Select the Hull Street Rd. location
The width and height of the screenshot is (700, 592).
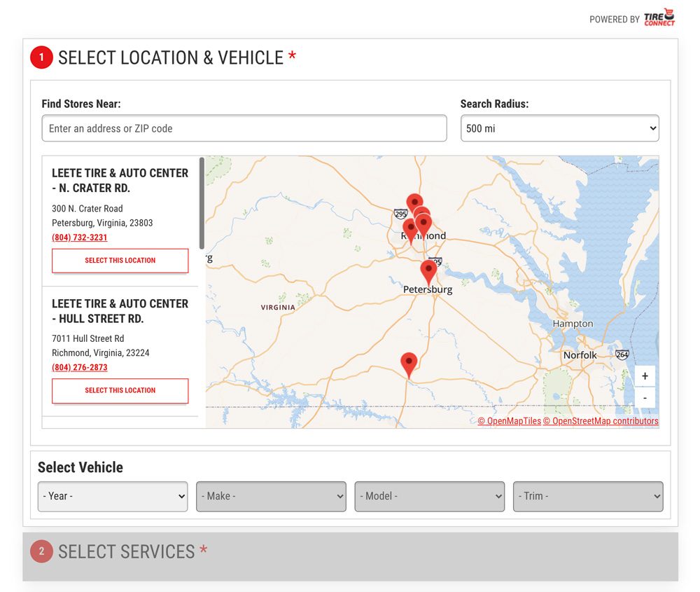(x=120, y=390)
